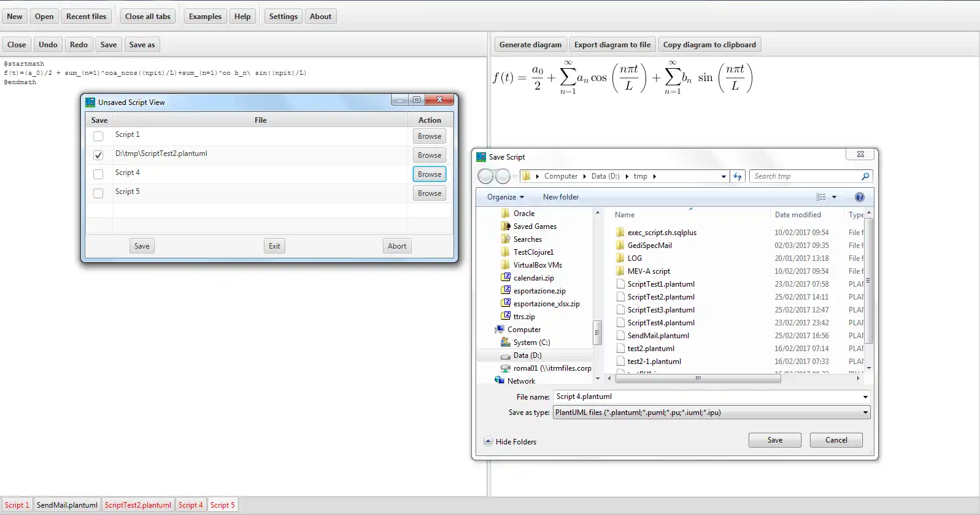Expand the File name combo box dropdown

click(x=865, y=397)
